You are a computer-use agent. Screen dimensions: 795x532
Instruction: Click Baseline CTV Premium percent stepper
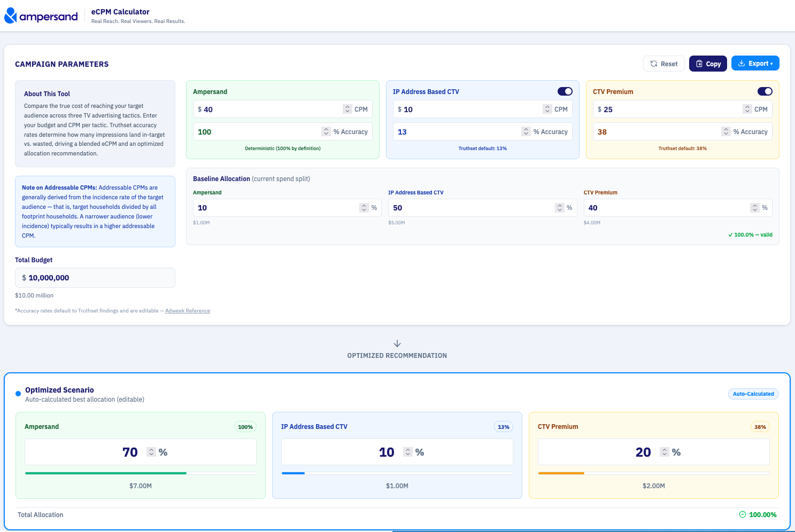click(x=755, y=208)
